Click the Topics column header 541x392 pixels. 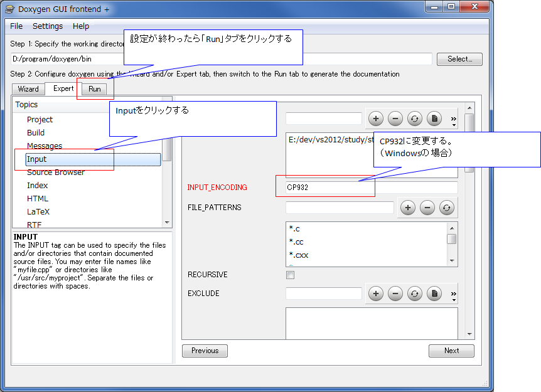26,105
